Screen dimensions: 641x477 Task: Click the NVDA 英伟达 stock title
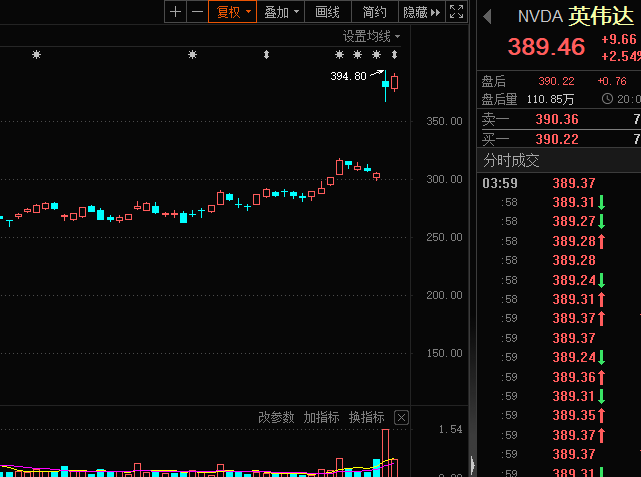pyautogui.click(x=576, y=16)
